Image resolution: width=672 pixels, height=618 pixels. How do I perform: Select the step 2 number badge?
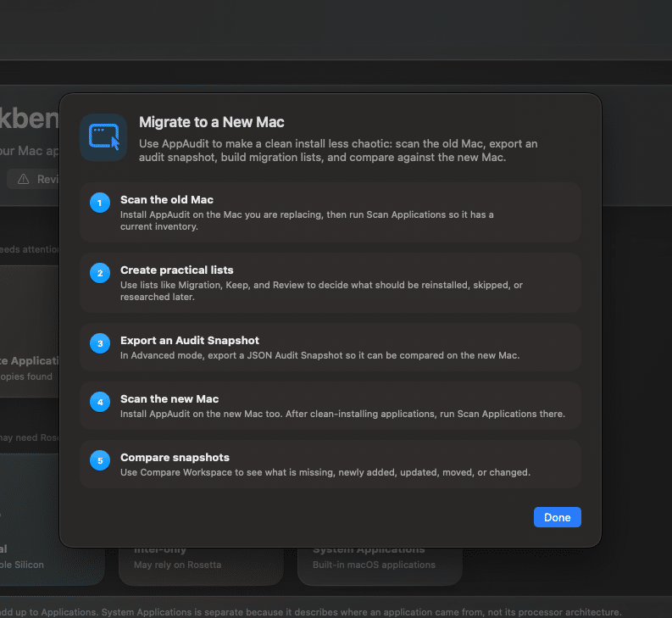click(x=100, y=273)
